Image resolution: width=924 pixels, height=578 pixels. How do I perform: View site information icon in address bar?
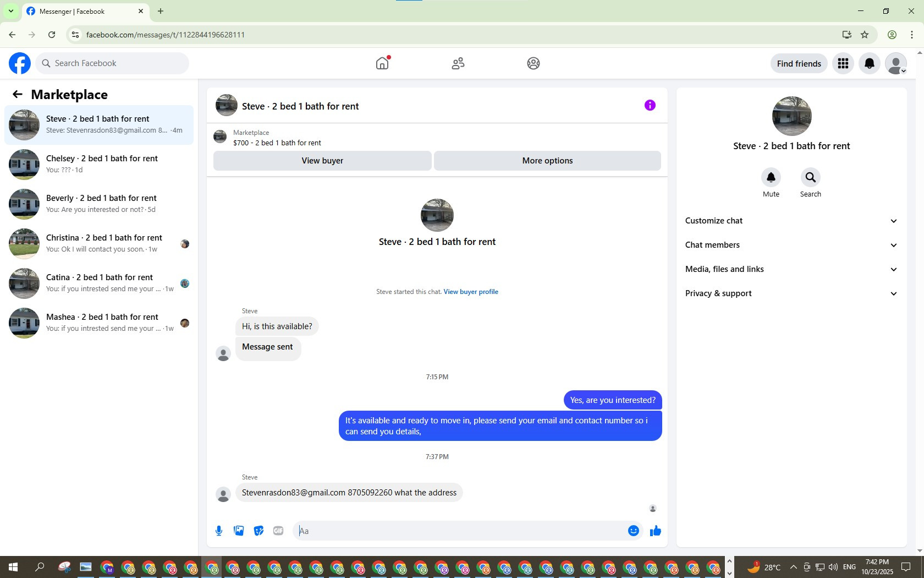pyautogui.click(x=75, y=35)
